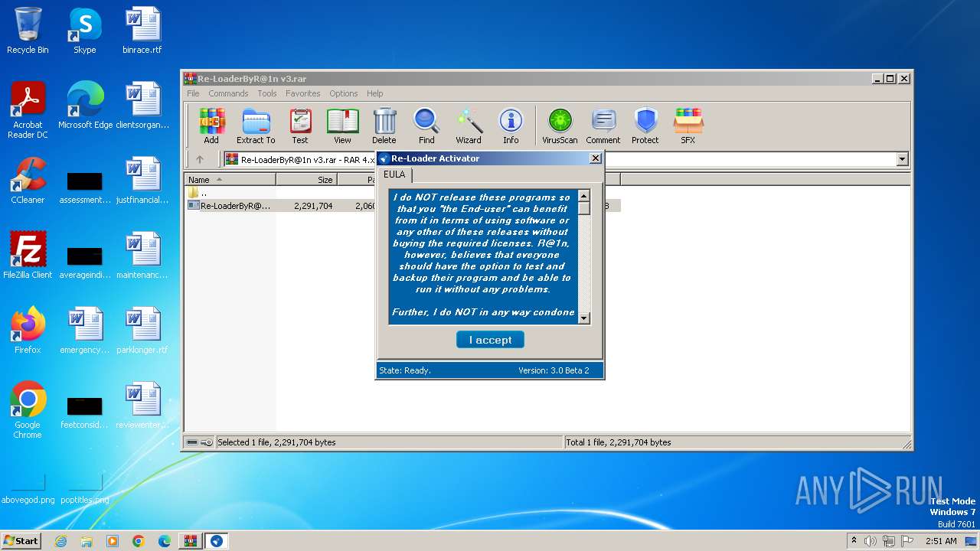Open the Comment tool
The image size is (980, 551).
click(x=603, y=126)
